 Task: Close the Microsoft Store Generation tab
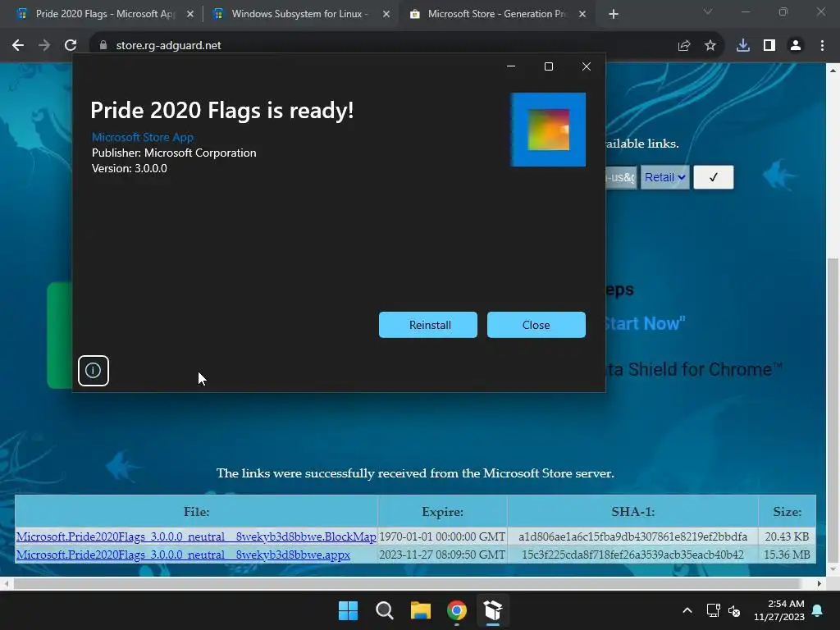(x=582, y=15)
